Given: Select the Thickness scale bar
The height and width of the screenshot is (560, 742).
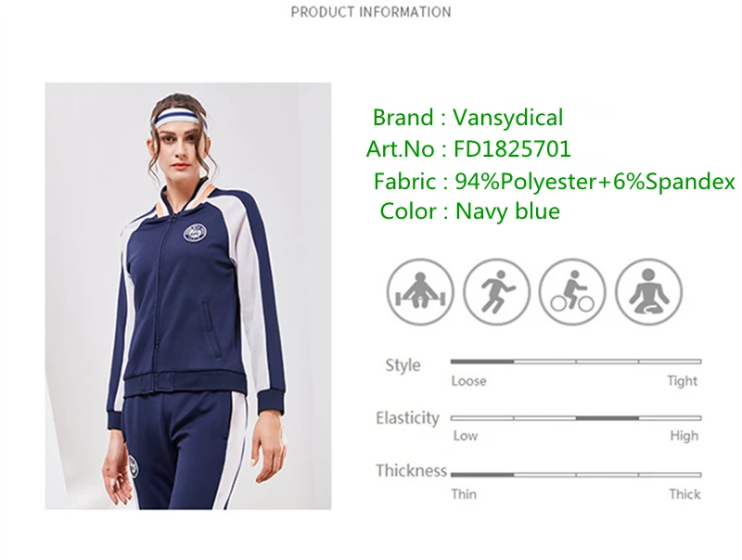Looking at the screenshot, I should 576,475.
